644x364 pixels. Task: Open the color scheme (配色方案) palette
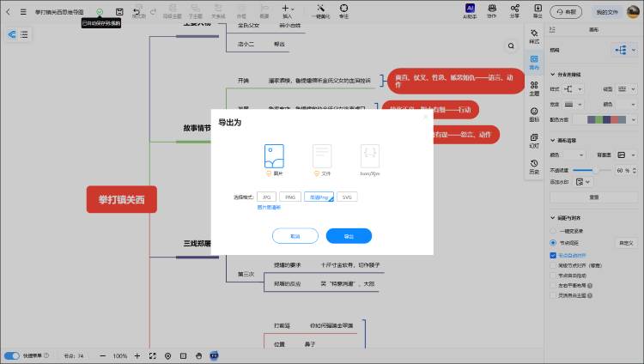pos(605,119)
